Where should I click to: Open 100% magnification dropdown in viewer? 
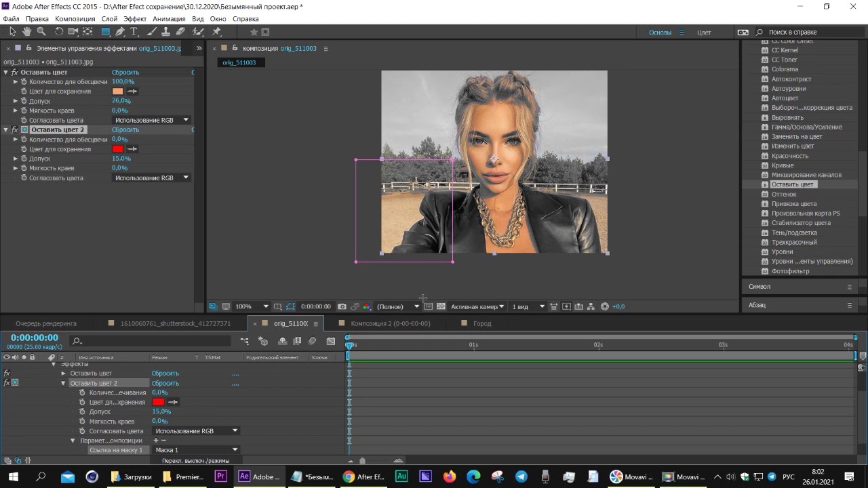[252, 306]
